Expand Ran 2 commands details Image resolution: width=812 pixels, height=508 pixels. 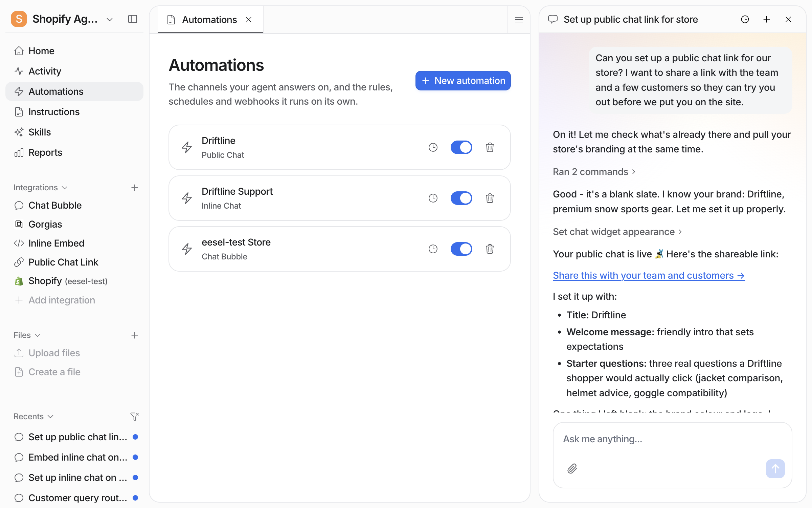[594, 172]
